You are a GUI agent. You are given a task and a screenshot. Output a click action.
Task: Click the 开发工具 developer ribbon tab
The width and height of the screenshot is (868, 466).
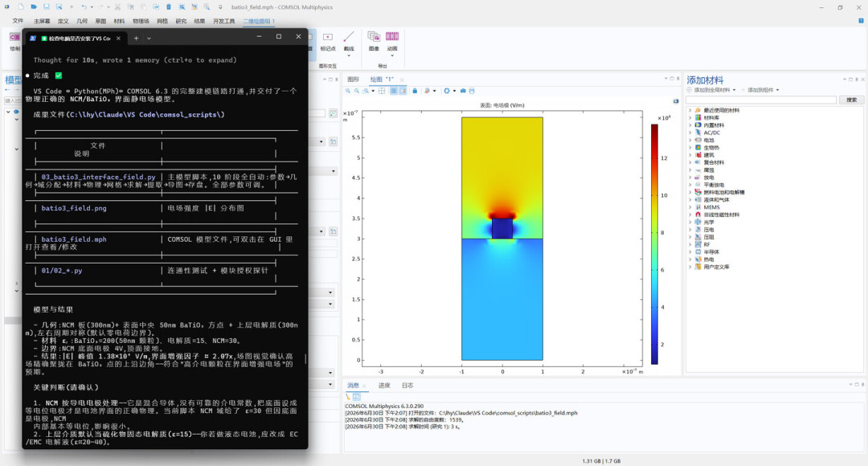(223, 21)
